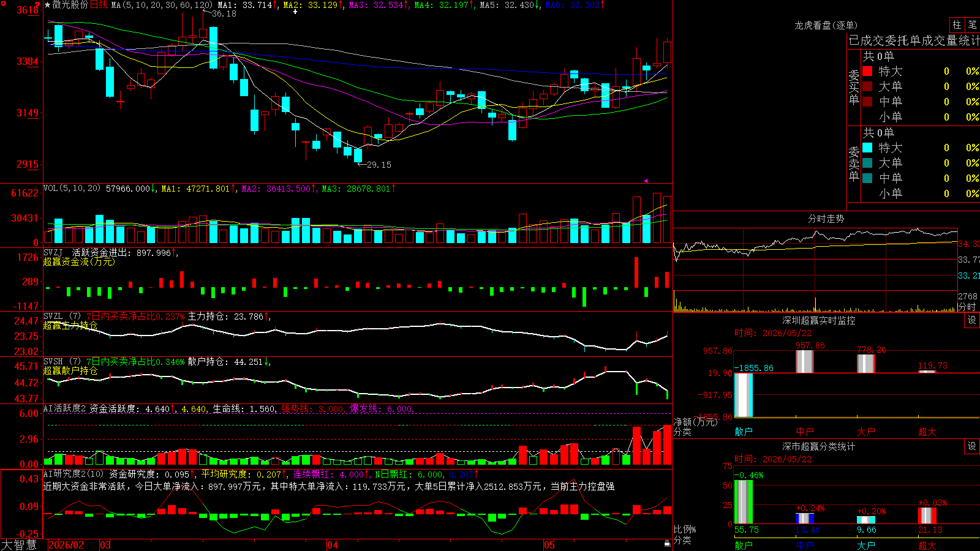Screen dimensions: 980x551
Task: Select the SVSH indicator name
Action: (53, 361)
